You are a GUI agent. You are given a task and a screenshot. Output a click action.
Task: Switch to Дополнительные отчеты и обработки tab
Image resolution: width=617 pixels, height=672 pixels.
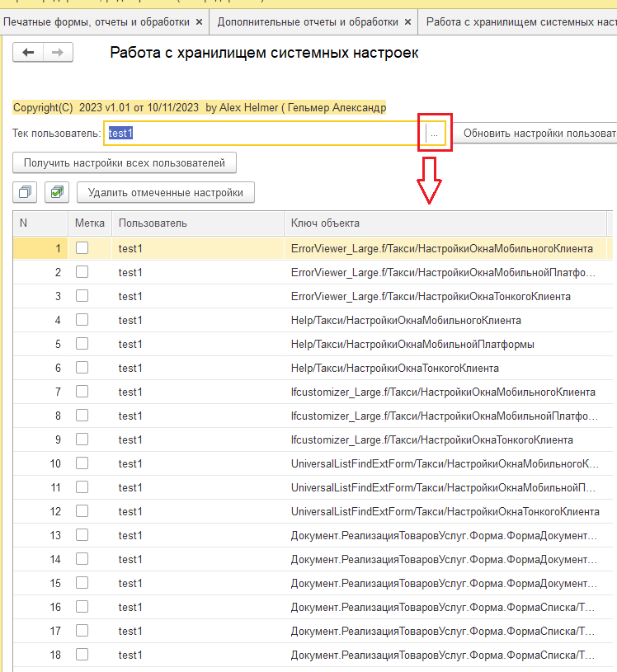pos(308,22)
